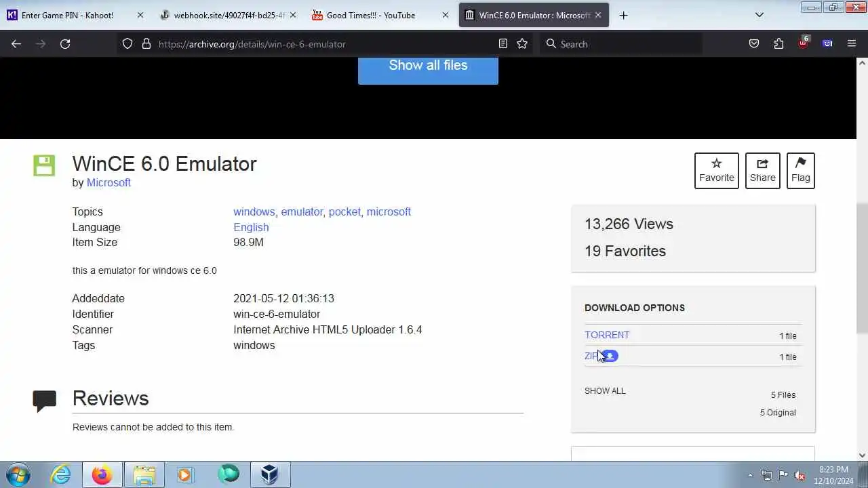Close the Kahoot tab
868x488 pixels.
pos(140,15)
